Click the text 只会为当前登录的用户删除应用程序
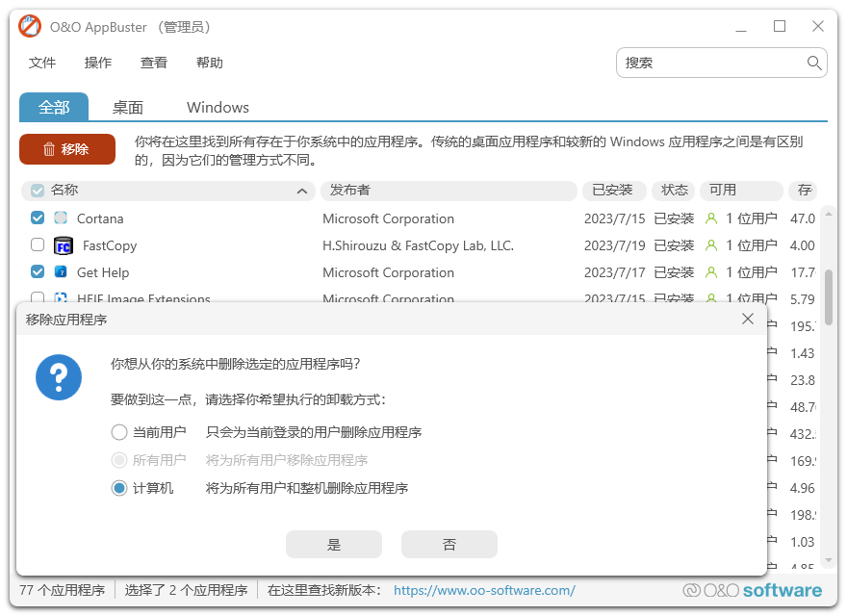 pyautogui.click(x=314, y=432)
